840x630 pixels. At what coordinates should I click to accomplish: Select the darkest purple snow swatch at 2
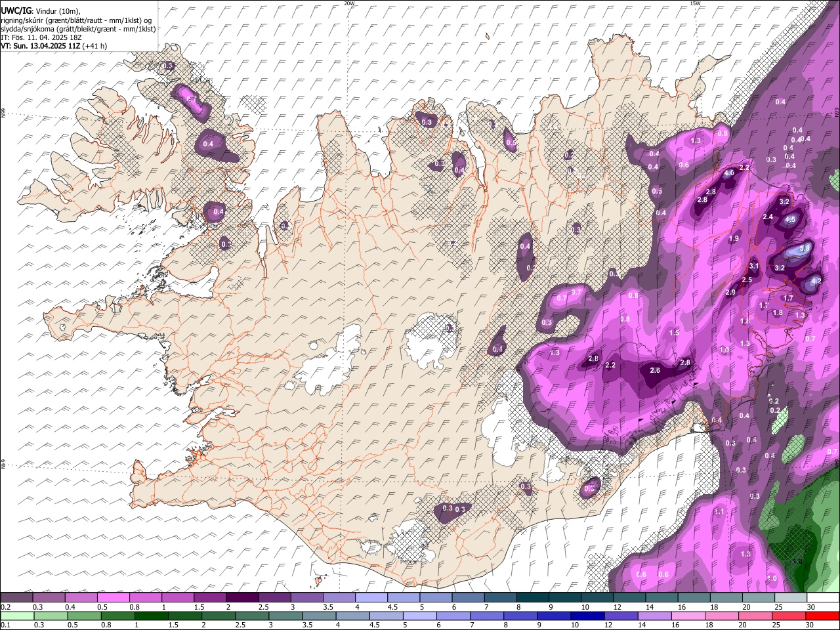click(x=241, y=598)
